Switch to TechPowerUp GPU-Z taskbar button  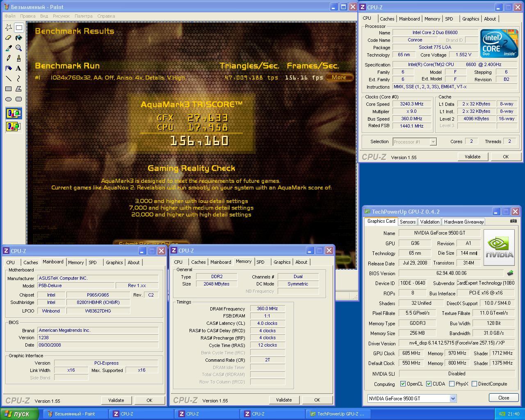pyautogui.click(x=338, y=414)
